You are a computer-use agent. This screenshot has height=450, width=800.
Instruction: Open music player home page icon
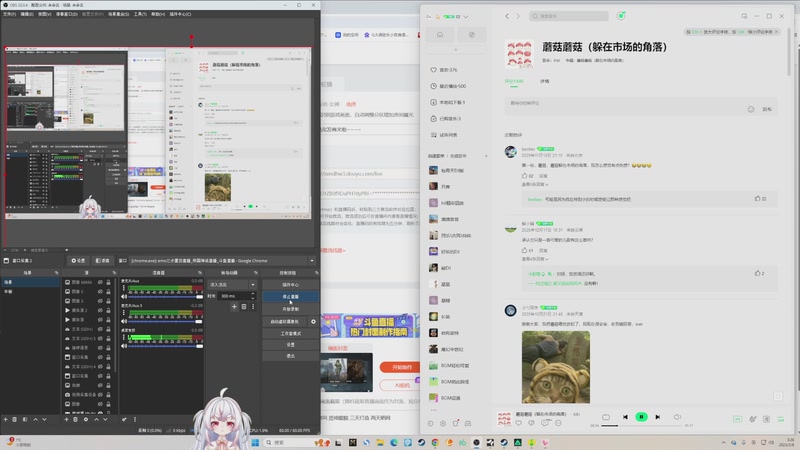(x=440, y=35)
